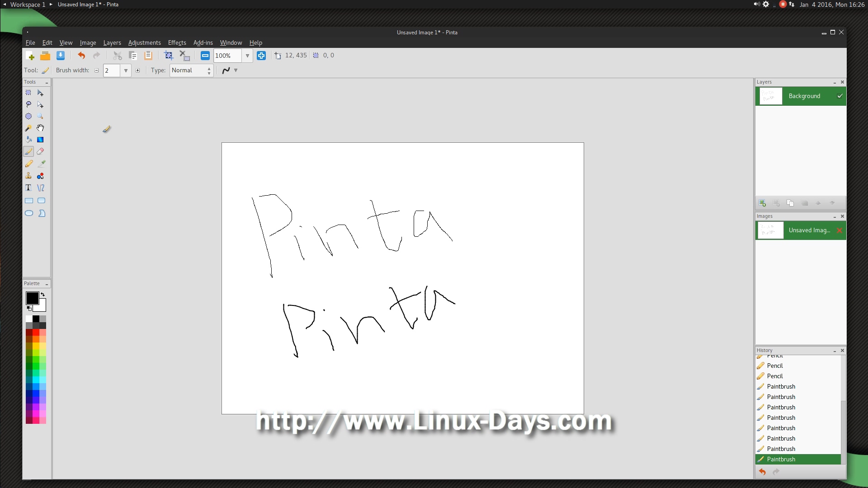Click the Open file folder icon
868x488 pixels.
pyautogui.click(x=45, y=56)
